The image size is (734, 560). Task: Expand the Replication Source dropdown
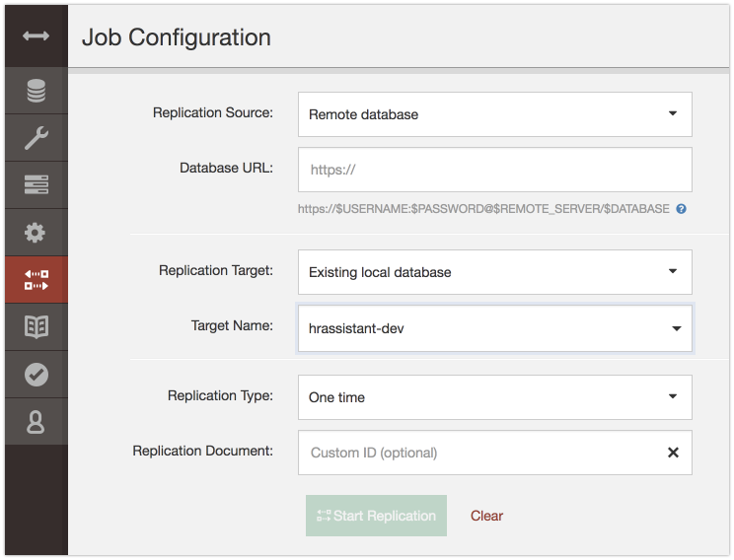tap(495, 114)
